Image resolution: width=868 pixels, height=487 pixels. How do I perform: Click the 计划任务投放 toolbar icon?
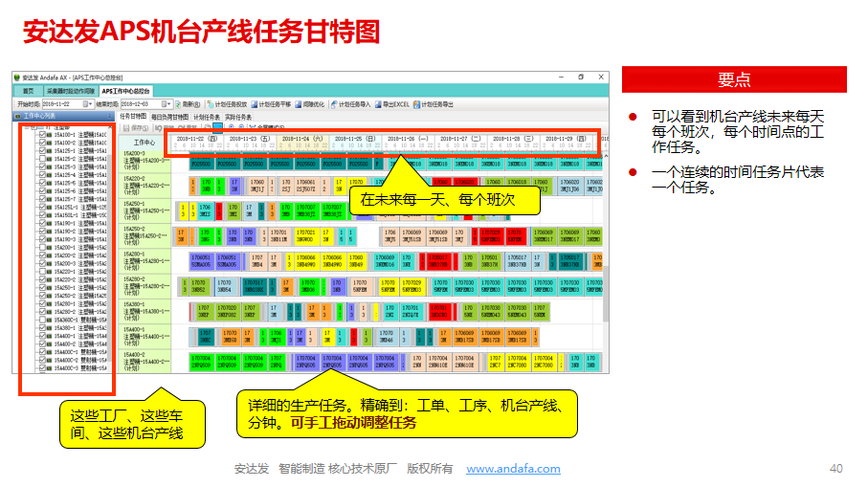tap(211, 104)
